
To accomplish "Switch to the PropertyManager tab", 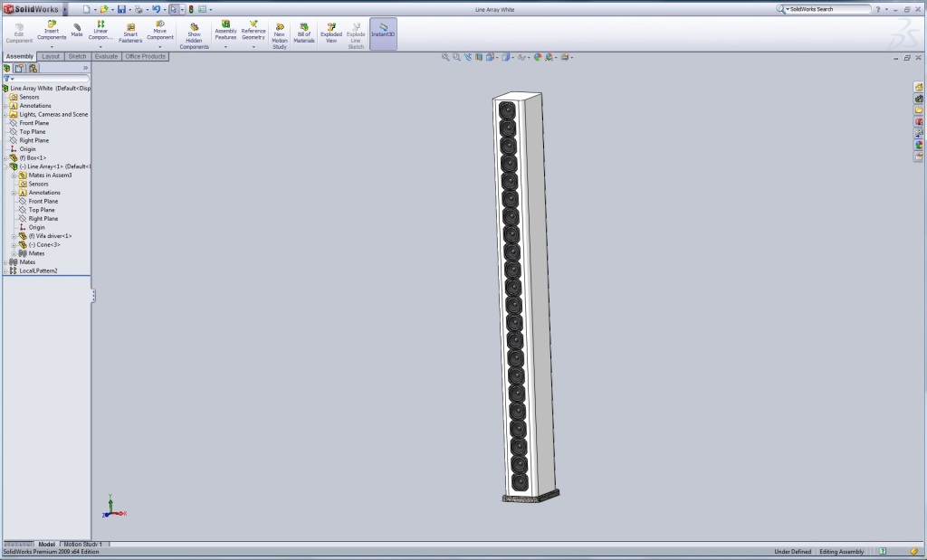I will pyautogui.click(x=20, y=69).
